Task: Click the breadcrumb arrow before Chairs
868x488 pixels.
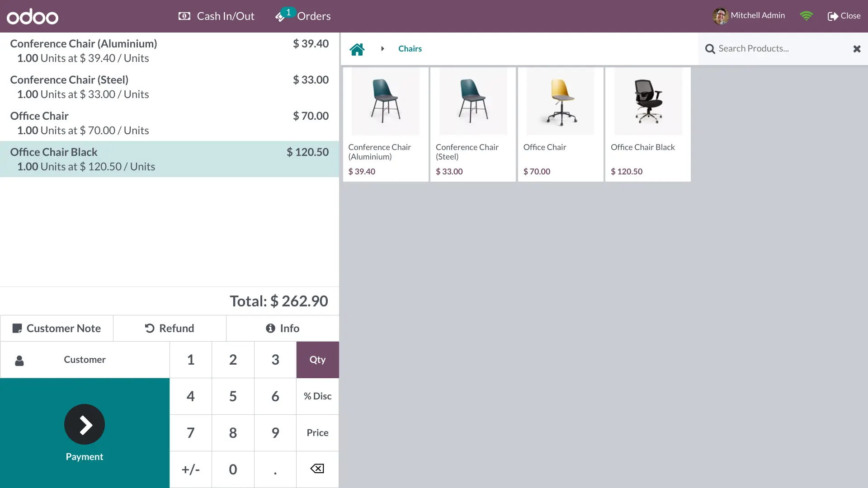Action: click(x=382, y=49)
